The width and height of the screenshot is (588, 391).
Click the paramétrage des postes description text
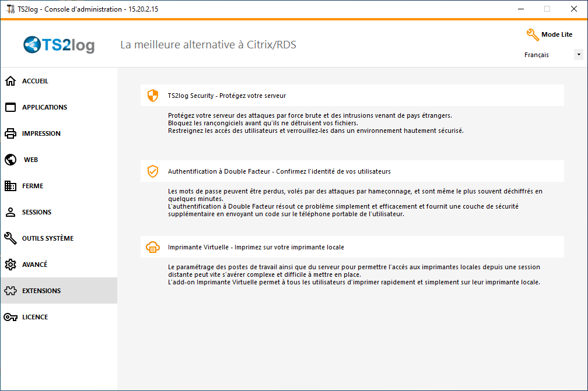click(354, 274)
